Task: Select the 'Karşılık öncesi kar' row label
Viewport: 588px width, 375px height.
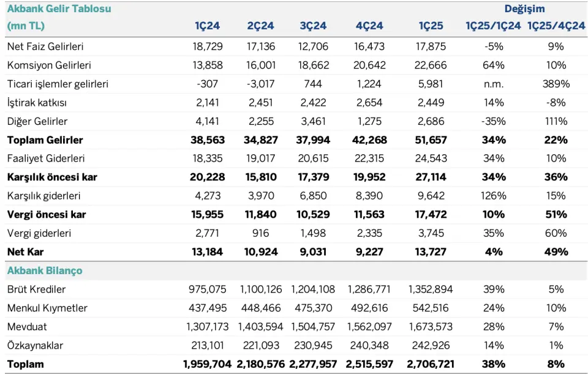Action: coord(52,177)
